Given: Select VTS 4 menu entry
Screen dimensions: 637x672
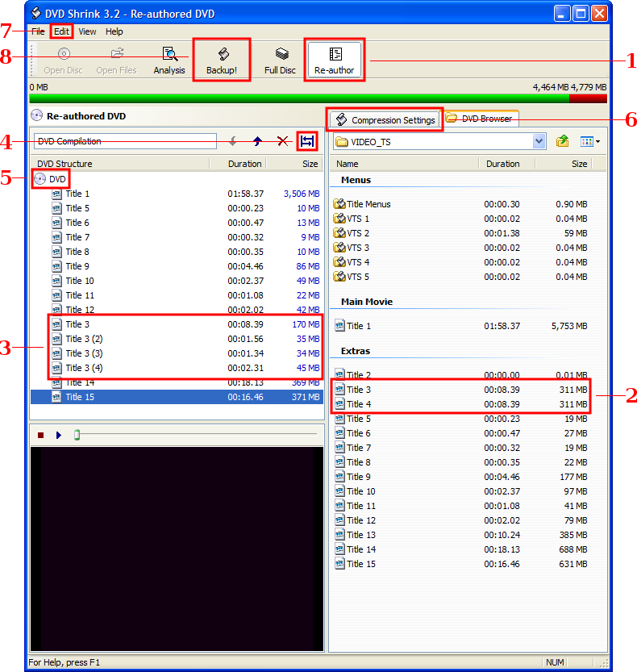Looking at the screenshot, I should (352, 262).
